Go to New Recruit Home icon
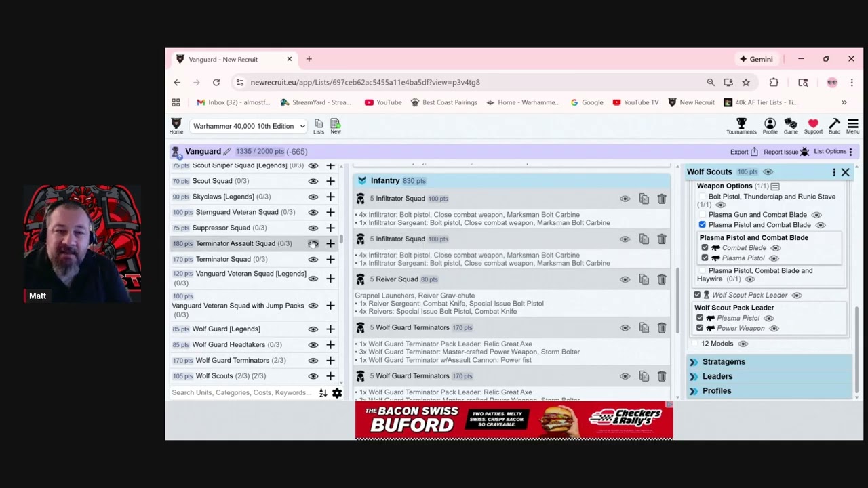 coord(176,125)
